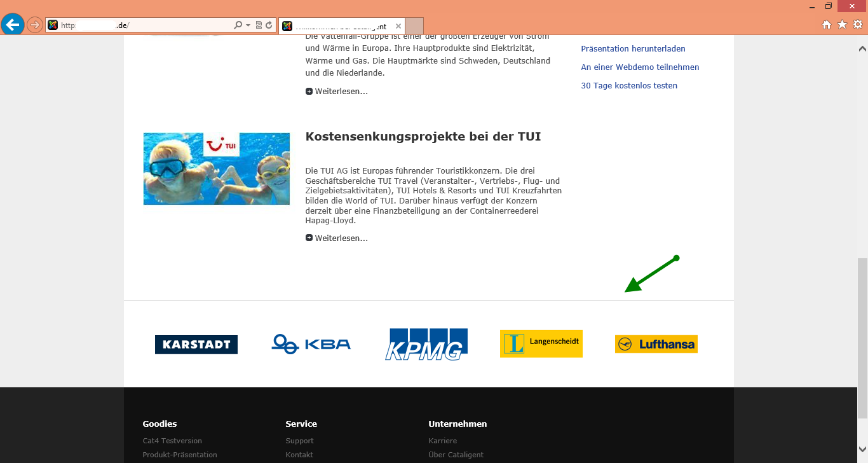Open the 'Über Cataligent' footer link

click(x=456, y=455)
